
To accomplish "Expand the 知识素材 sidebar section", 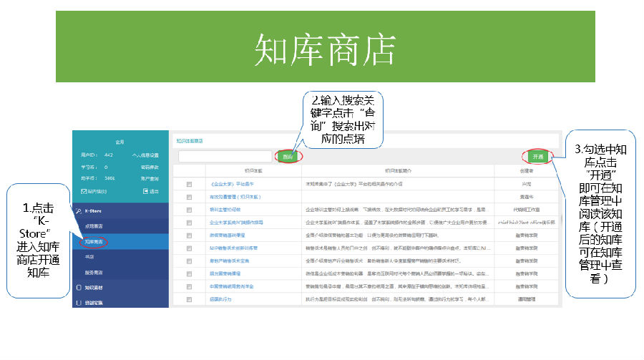I will (120, 287).
